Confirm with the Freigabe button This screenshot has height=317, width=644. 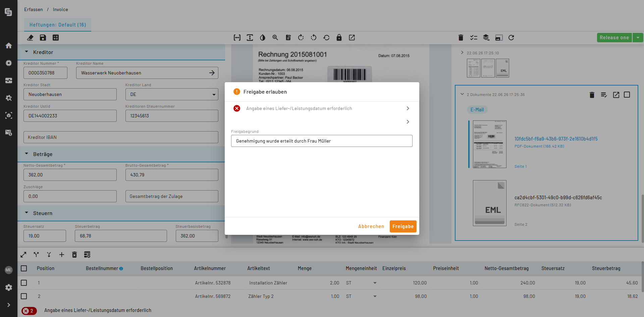click(x=403, y=226)
